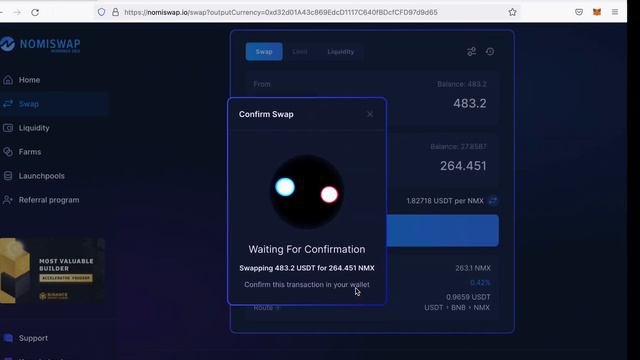Open Liquidity in the sidebar
The height and width of the screenshot is (360, 640).
pyautogui.click(x=34, y=128)
